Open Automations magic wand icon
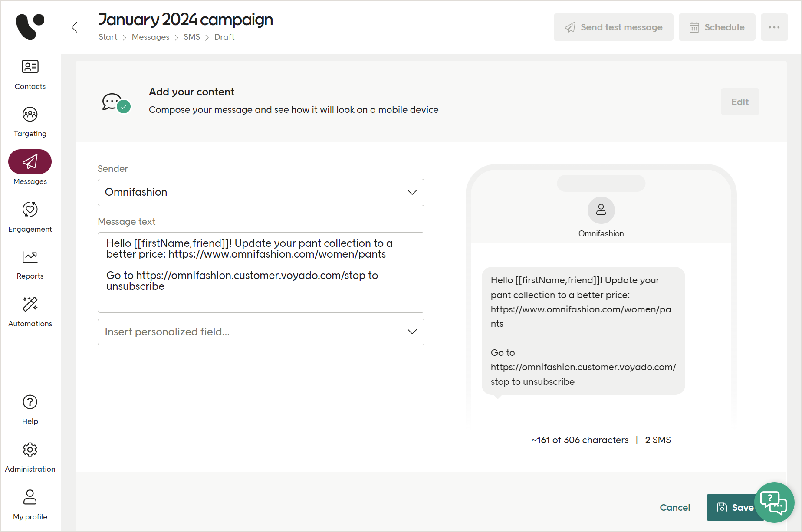 click(x=30, y=305)
